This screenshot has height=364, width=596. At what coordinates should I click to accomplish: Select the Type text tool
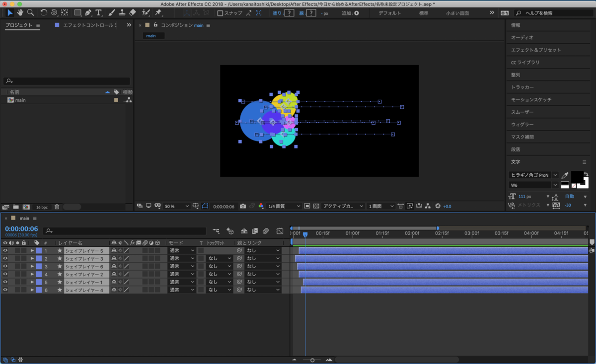(x=99, y=12)
